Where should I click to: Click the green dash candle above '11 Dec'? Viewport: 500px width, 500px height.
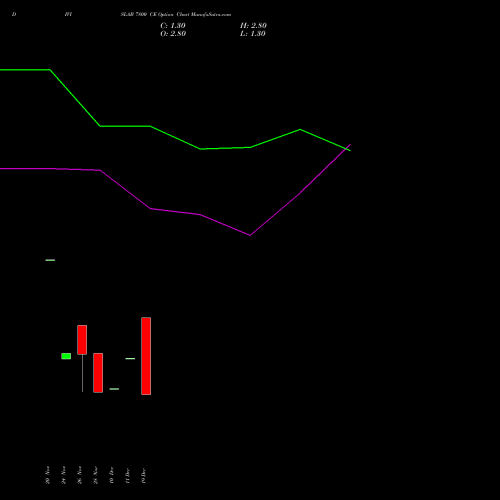click(x=130, y=358)
